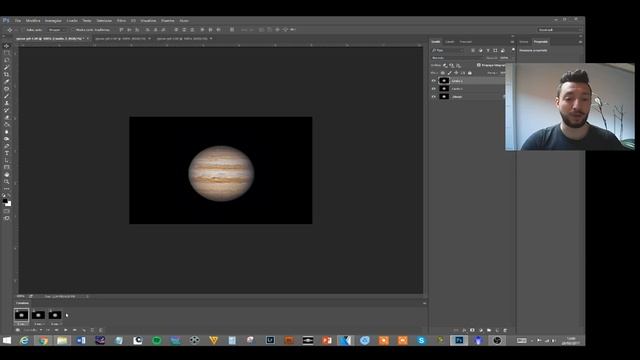Open the Normale blend mode dropdown
The height and width of the screenshot is (360, 640).
(x=457, y=58)
